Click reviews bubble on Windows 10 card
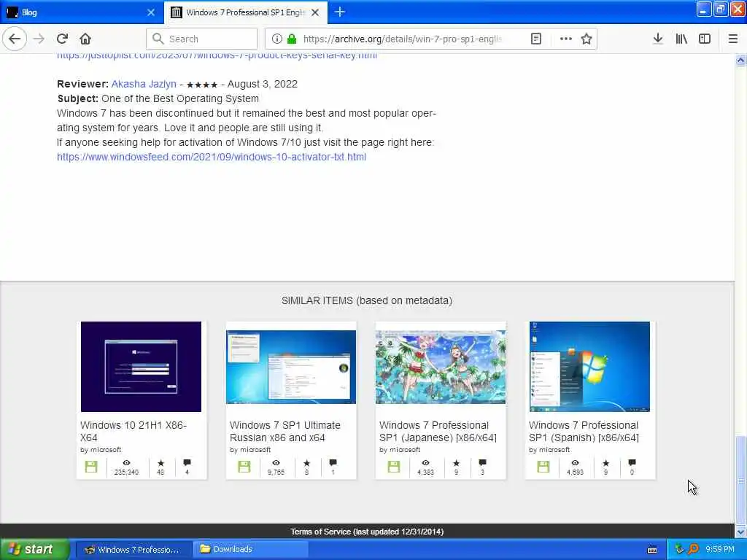This screenshot has height=560, width=747. click(x=187, y=462)
